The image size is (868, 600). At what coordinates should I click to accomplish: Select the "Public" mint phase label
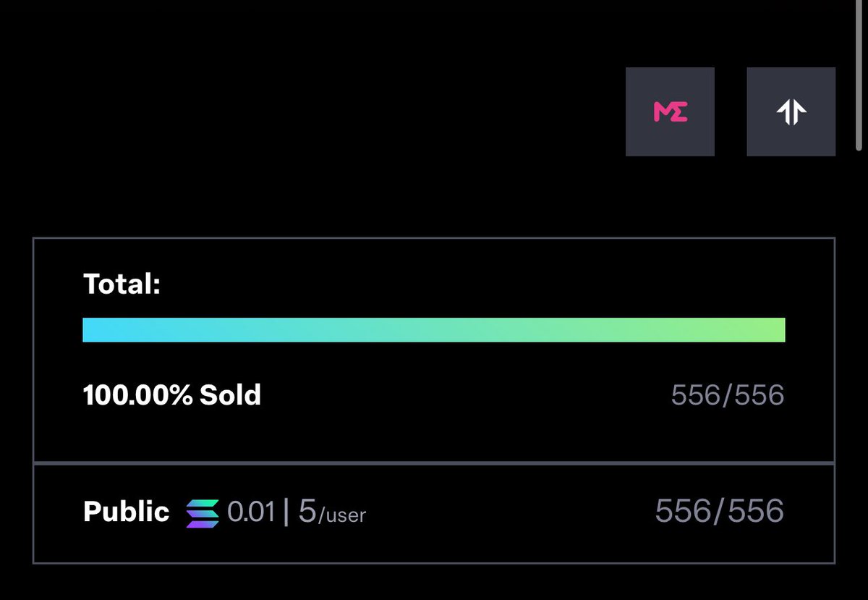click(127, 512)
